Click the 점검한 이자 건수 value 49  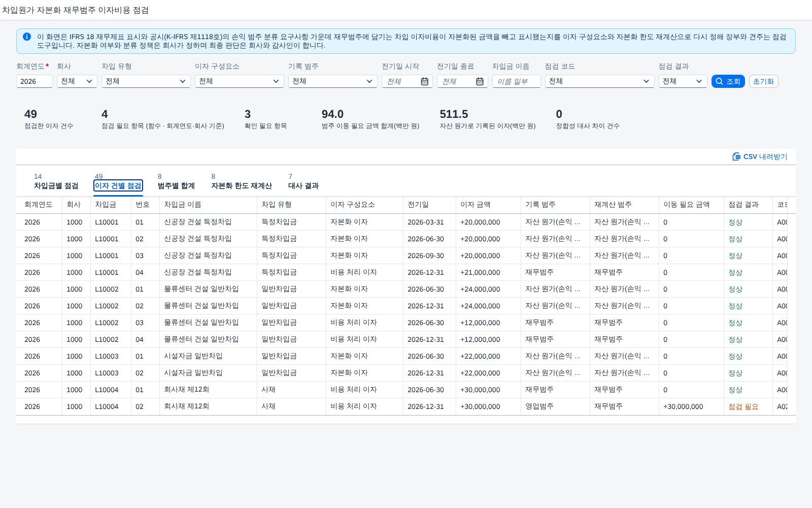click(x=30, y=114)
